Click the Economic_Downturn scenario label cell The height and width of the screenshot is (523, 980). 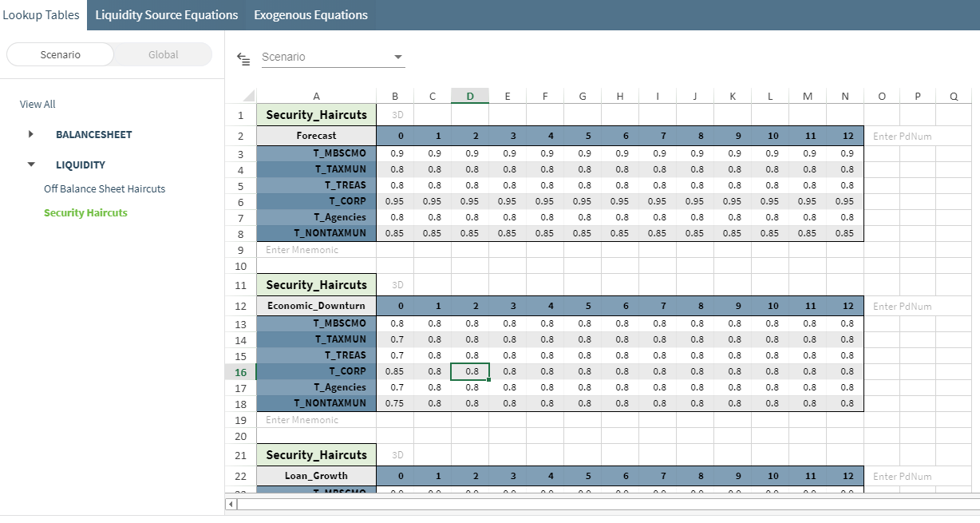pos(316,306)
